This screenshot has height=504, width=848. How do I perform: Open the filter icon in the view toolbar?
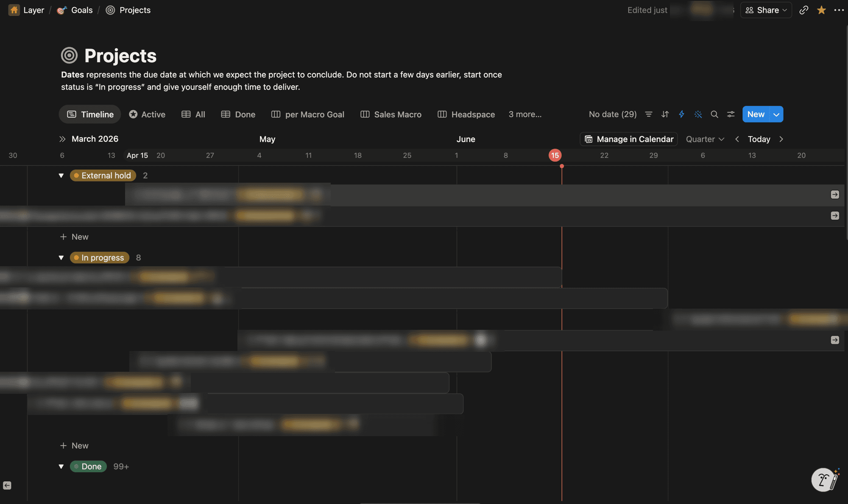point(648,114)
